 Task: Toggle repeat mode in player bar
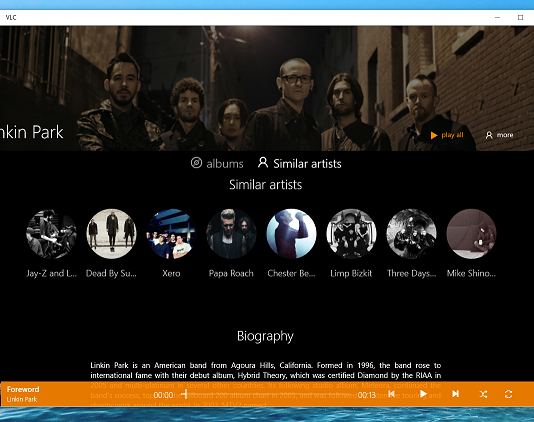point(508,394)
